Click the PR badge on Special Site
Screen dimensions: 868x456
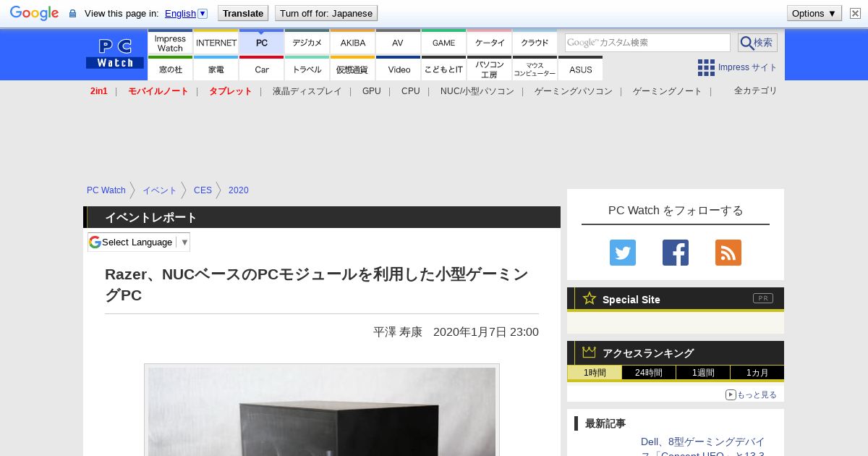tap(762, 298)
